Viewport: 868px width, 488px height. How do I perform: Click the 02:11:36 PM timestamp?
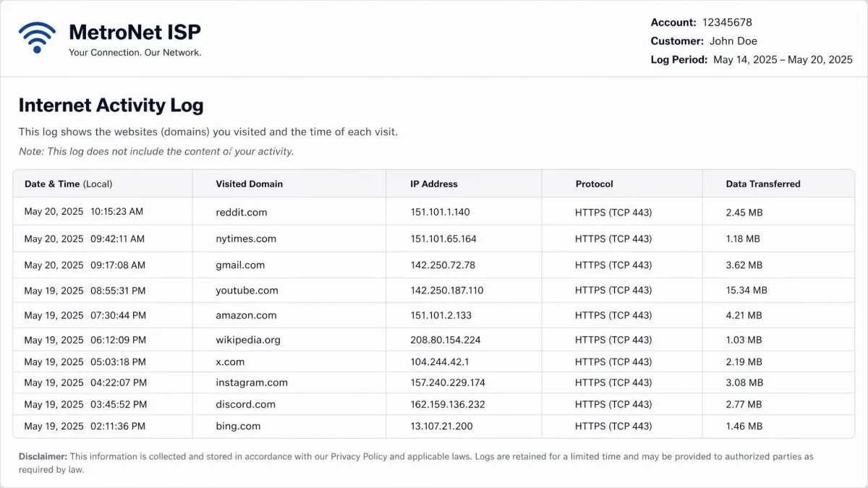(x=117, y=427)
